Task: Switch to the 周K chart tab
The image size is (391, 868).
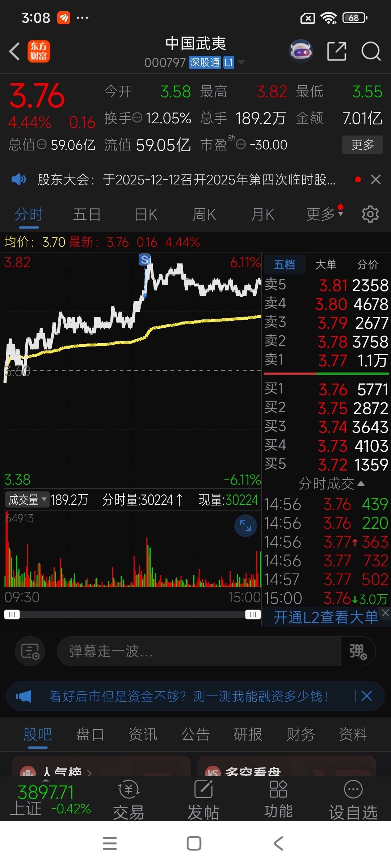Action: tap(205, 214)
